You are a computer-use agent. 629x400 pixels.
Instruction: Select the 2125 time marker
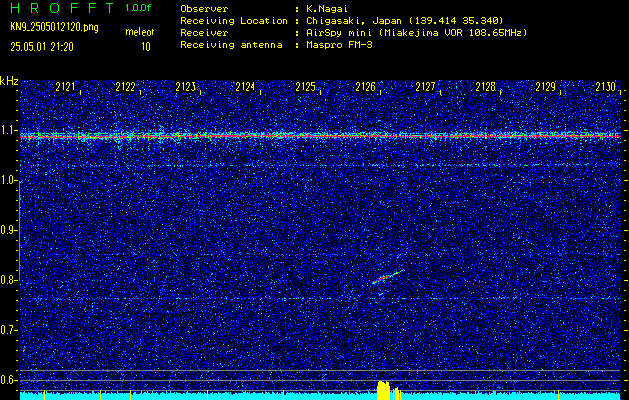point(305,87)
